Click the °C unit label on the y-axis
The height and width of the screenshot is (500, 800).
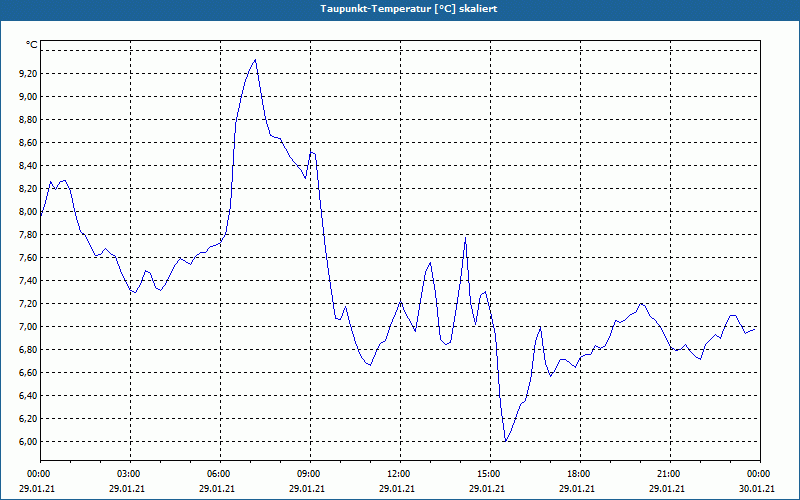point(32,45)
